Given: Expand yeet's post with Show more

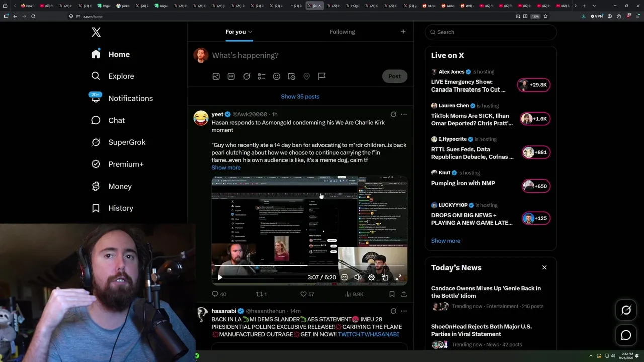Looking at the screenshot, I should click(226, 168).
